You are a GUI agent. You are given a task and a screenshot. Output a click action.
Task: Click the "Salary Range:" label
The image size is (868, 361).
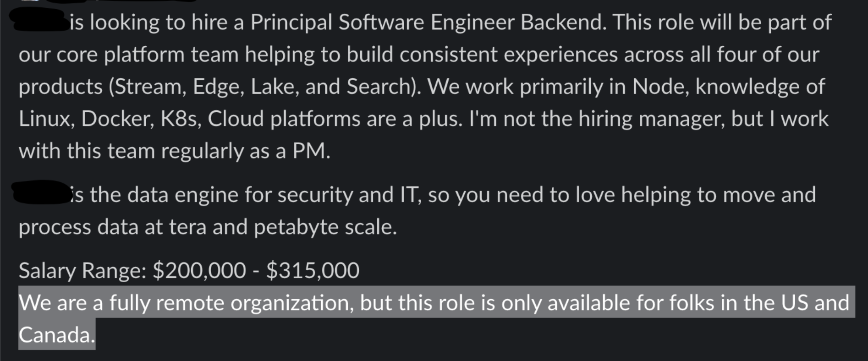[x=82, y=271]
